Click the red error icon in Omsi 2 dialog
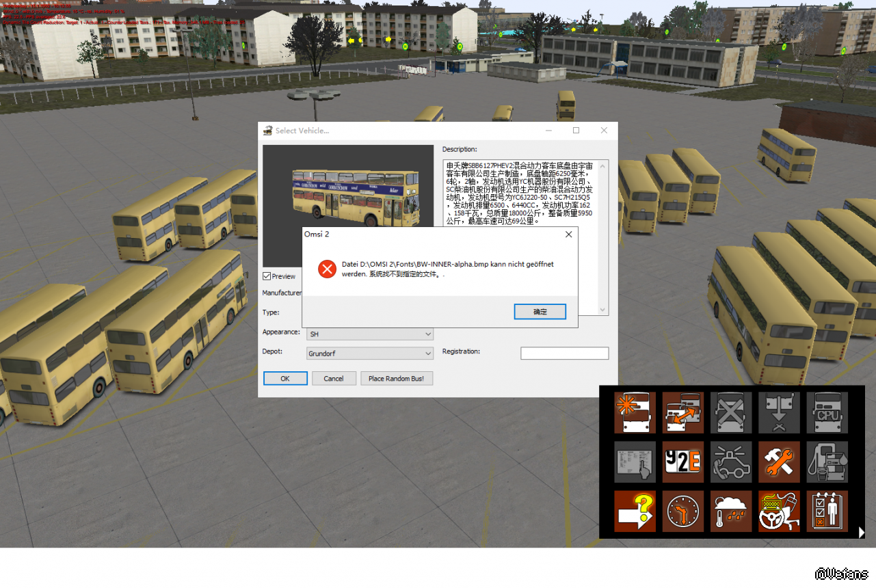 (327, 269)
